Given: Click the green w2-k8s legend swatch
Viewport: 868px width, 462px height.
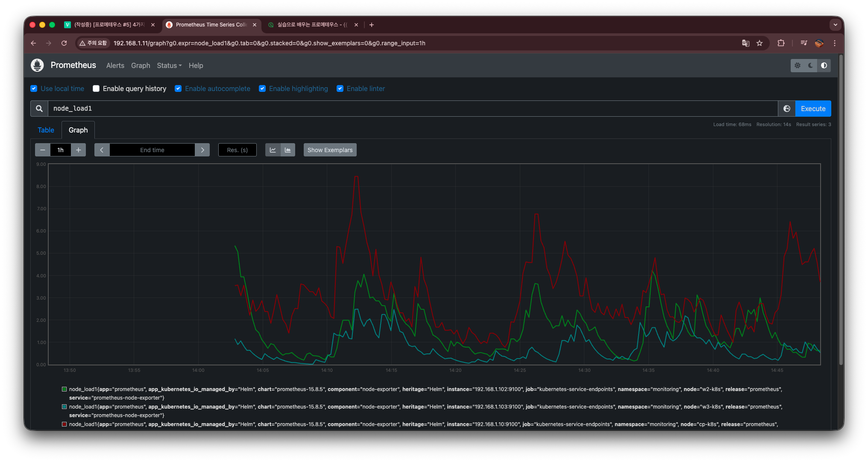Looking at the screenshot, I should tap(64, 389).
